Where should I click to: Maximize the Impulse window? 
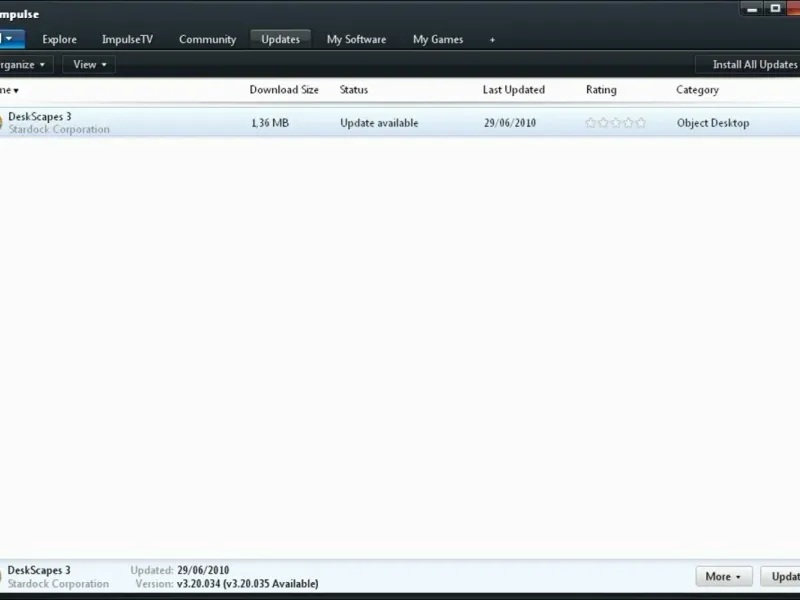775,9
